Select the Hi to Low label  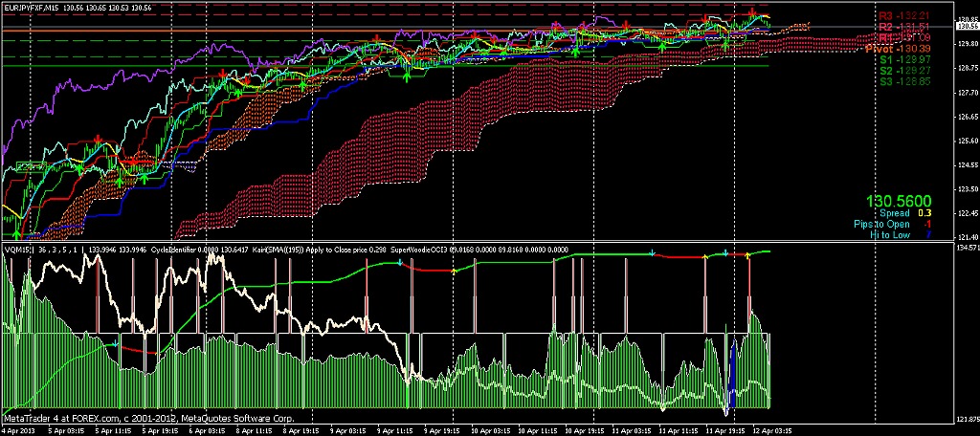(888, 234)
